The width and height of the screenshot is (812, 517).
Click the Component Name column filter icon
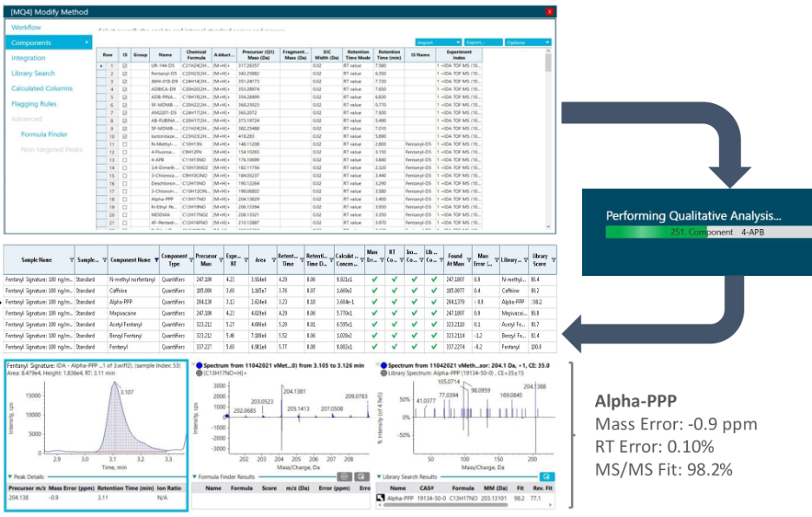point(156,260)
